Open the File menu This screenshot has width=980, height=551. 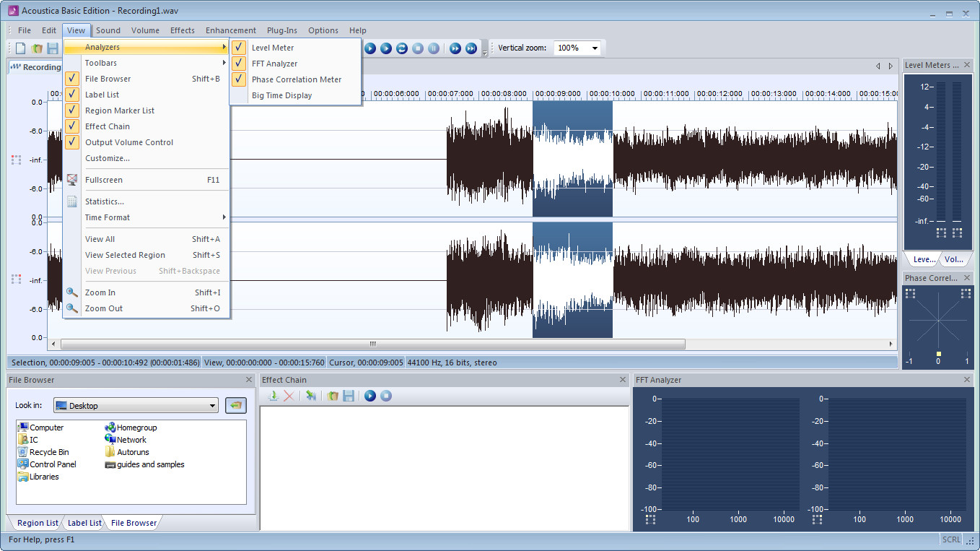tap(25, 30)
